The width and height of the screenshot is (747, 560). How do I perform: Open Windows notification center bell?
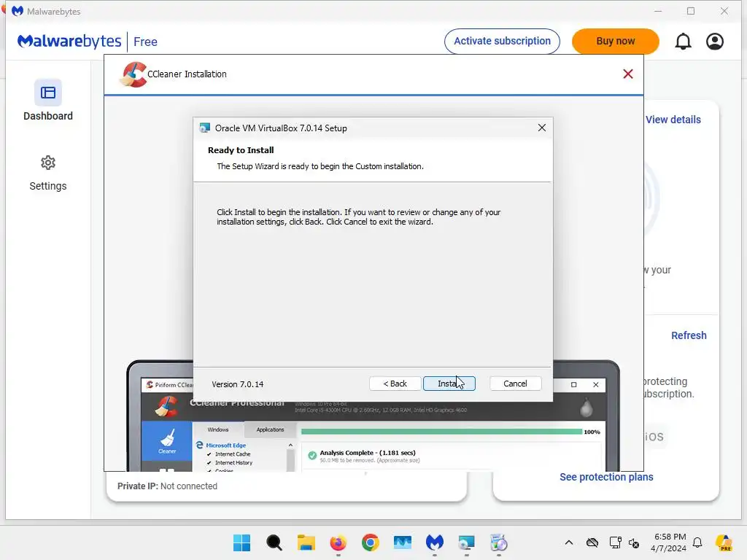(697, 542)
